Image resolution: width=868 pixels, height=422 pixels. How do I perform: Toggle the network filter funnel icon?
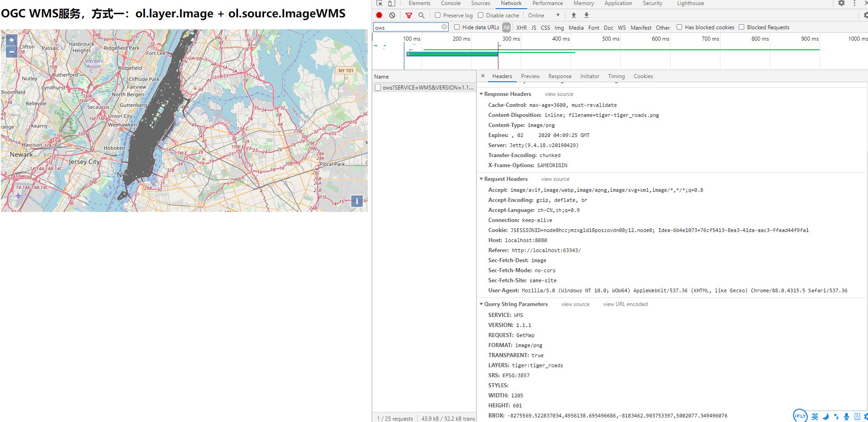tap(409, 16)
